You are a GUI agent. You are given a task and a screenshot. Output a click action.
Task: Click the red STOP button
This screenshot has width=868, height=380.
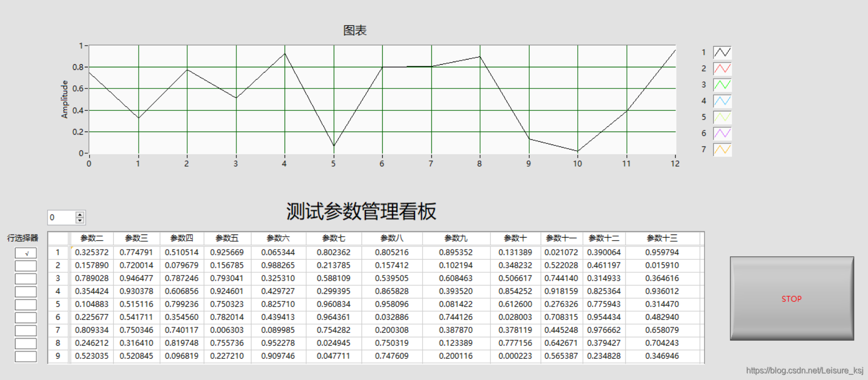click(792, 299)
